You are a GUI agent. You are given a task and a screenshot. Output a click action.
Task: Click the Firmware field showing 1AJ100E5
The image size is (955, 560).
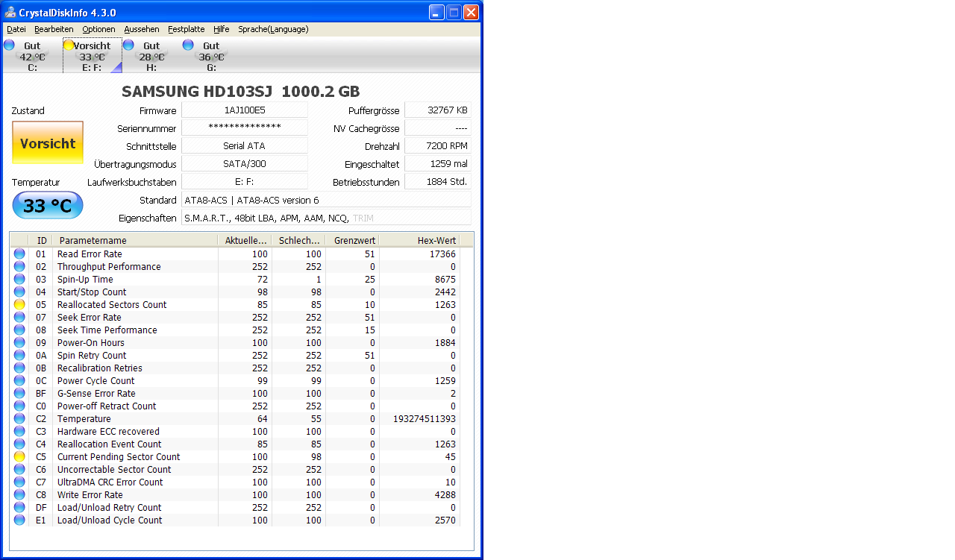click(x=245, y=110)
